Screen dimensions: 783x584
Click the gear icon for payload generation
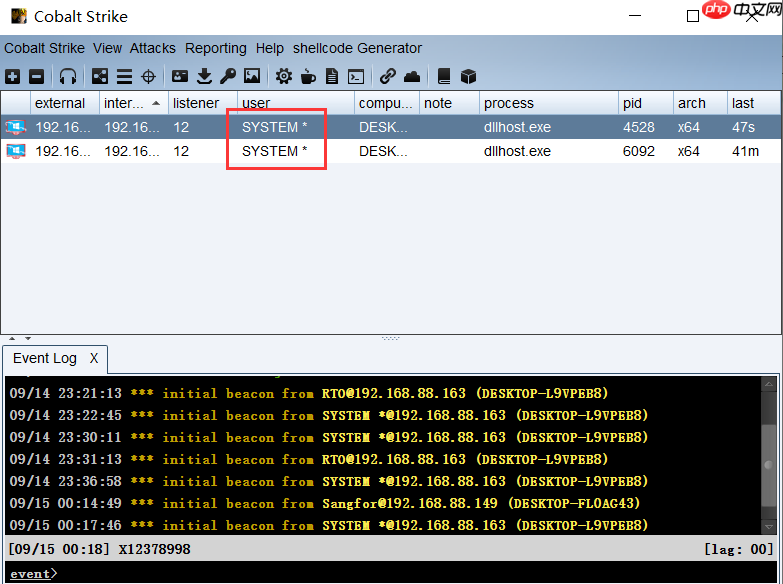(x=284, y=76)
